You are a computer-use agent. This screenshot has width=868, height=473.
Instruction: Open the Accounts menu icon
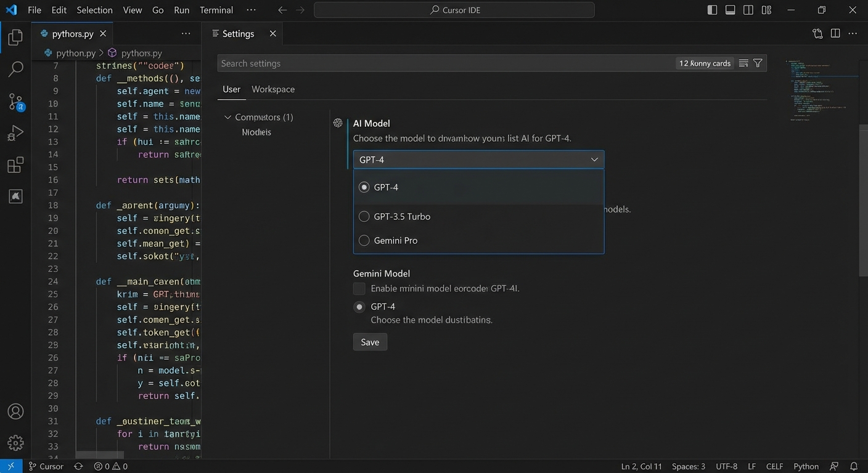[x=15, y=411]
